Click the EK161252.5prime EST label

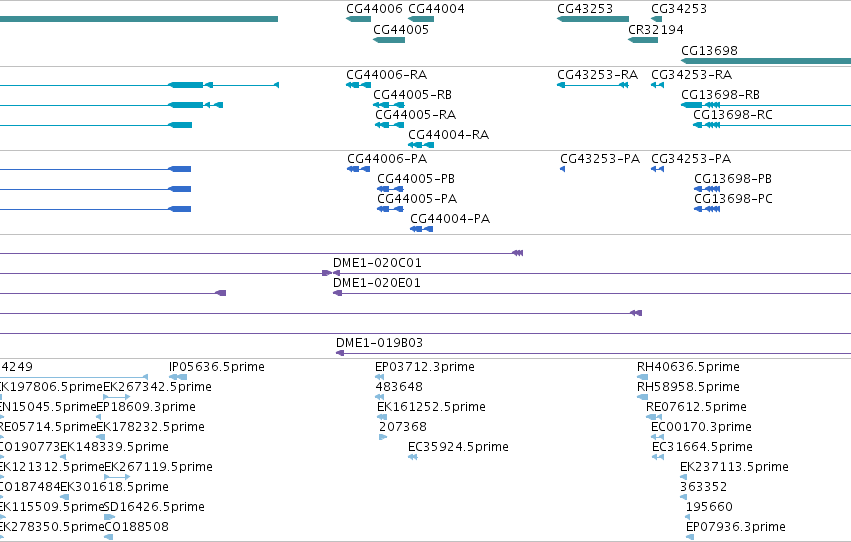[431, 407]
